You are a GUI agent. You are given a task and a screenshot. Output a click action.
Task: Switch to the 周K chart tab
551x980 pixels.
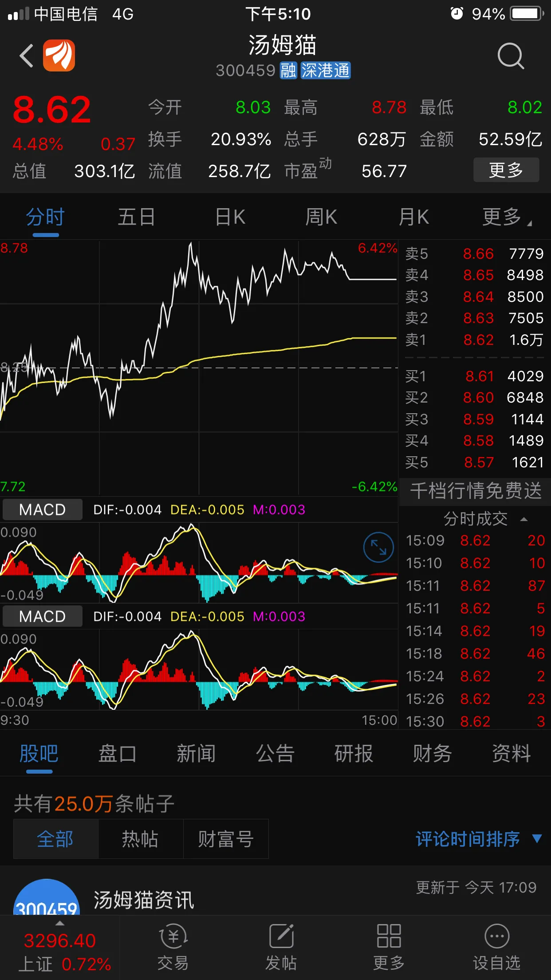coord(321,217)
